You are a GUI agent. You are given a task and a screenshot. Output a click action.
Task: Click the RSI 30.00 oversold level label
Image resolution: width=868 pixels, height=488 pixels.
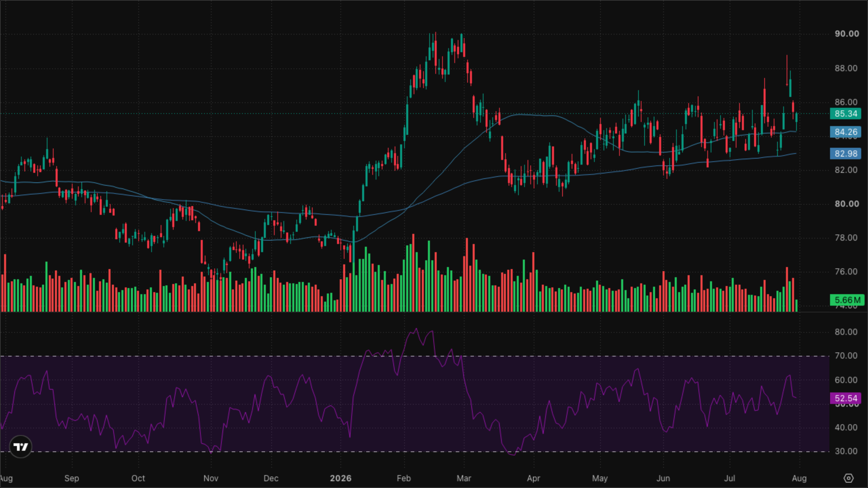pos(846,451)
